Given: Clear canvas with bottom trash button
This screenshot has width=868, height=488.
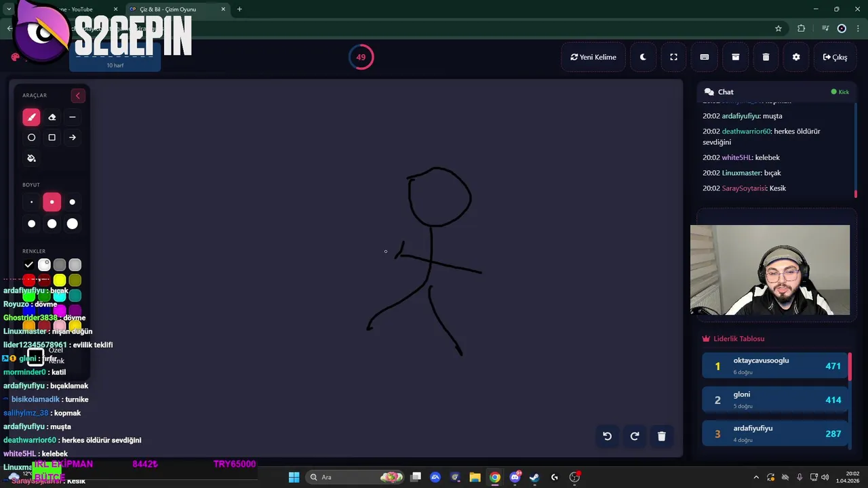Looking at the screenshot, I should pyautogui.click(x=661, y=436).
